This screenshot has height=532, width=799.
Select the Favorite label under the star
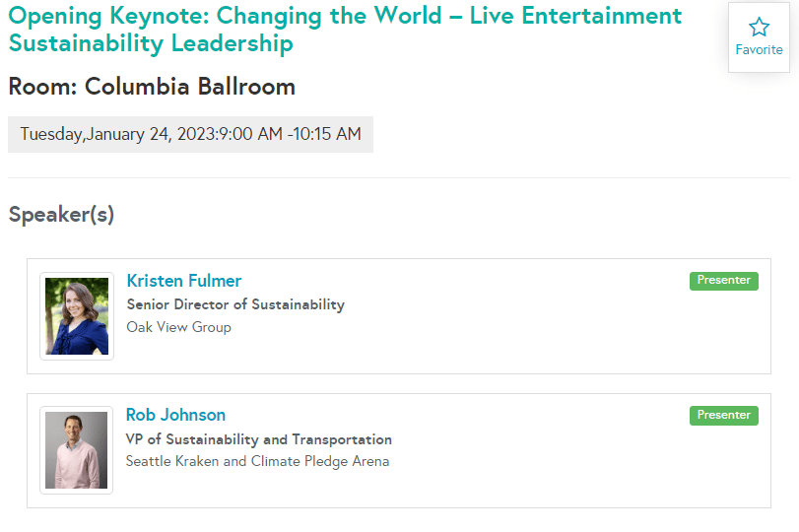759,50
